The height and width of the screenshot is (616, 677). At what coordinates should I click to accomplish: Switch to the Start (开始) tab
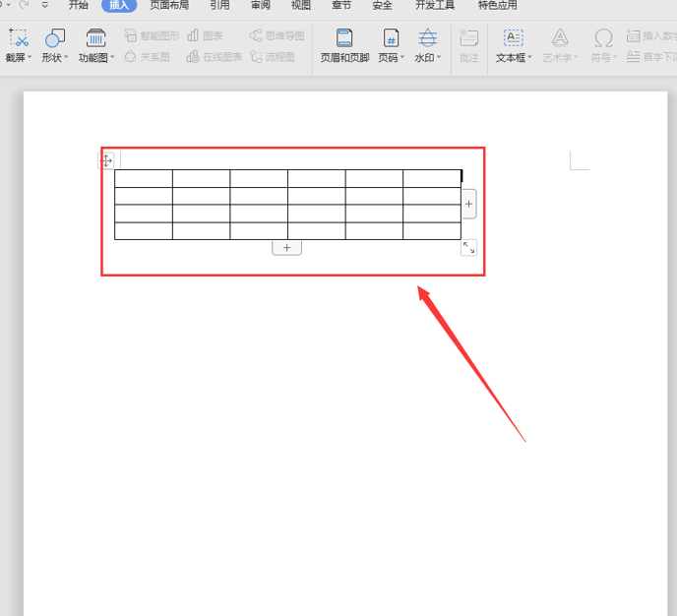pos(79,5)
